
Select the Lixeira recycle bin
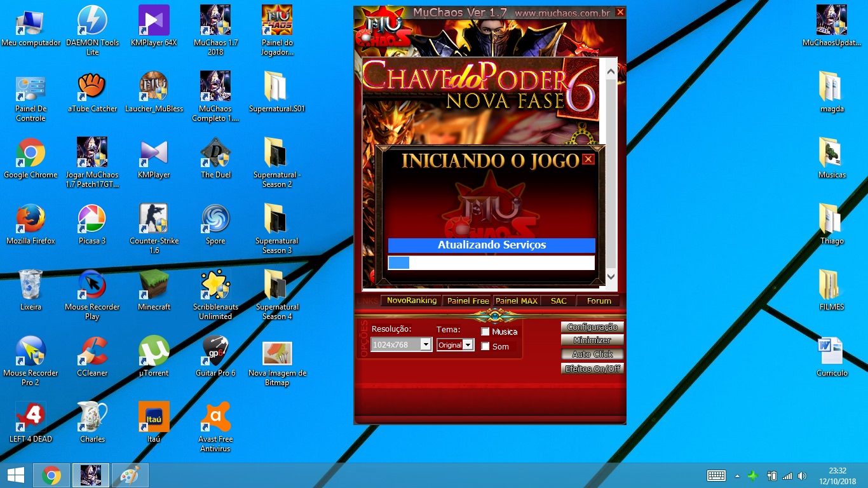point(31,291)
